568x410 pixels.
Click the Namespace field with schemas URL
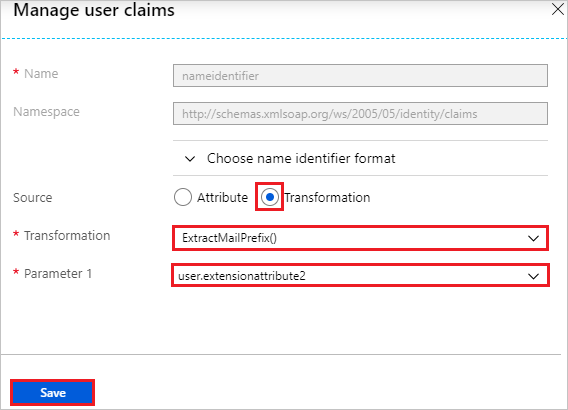(x=360, y=114)
